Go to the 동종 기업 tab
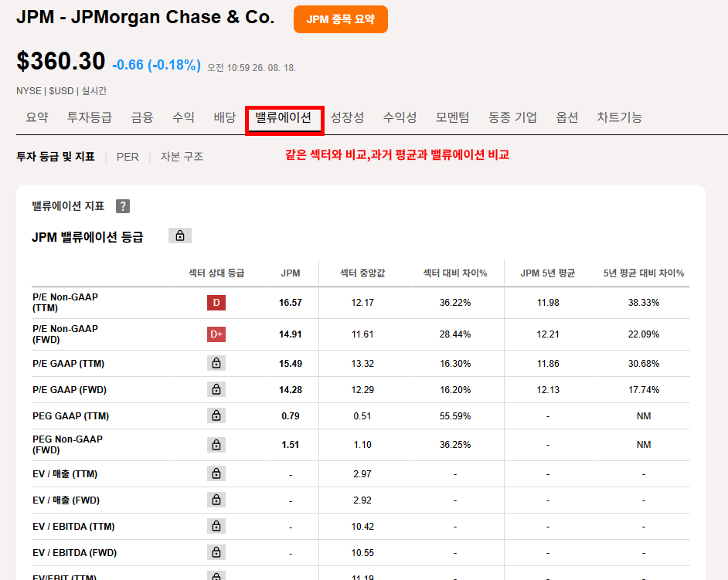 512,117
